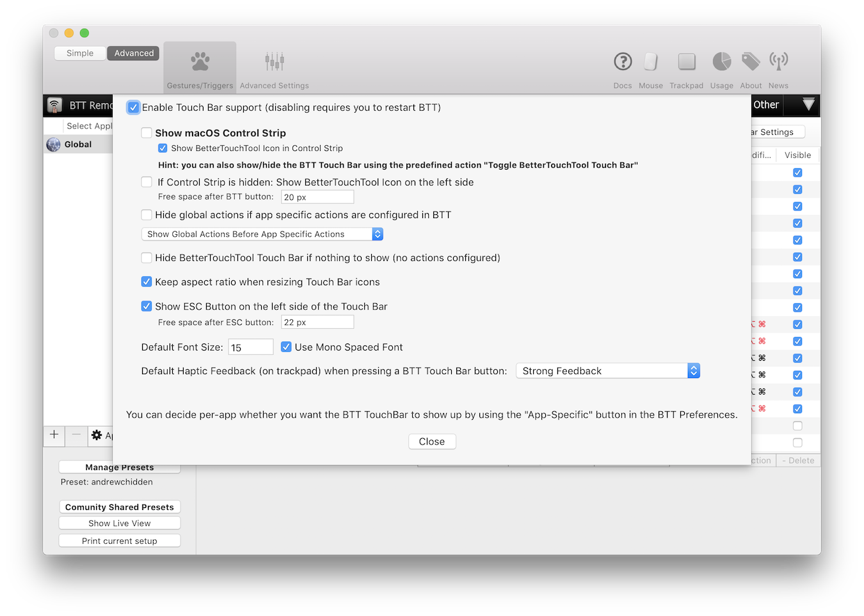Open Strong Feedback haptic dropdown
This screenshot has width=864, height=616.
coord(608,371)
